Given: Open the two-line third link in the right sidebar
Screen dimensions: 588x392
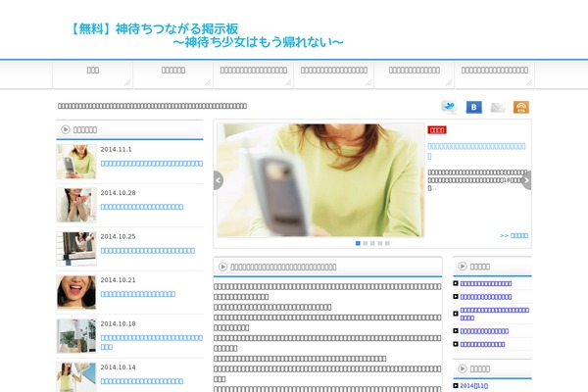Looking at the screenshot, I should click(494, 314).
